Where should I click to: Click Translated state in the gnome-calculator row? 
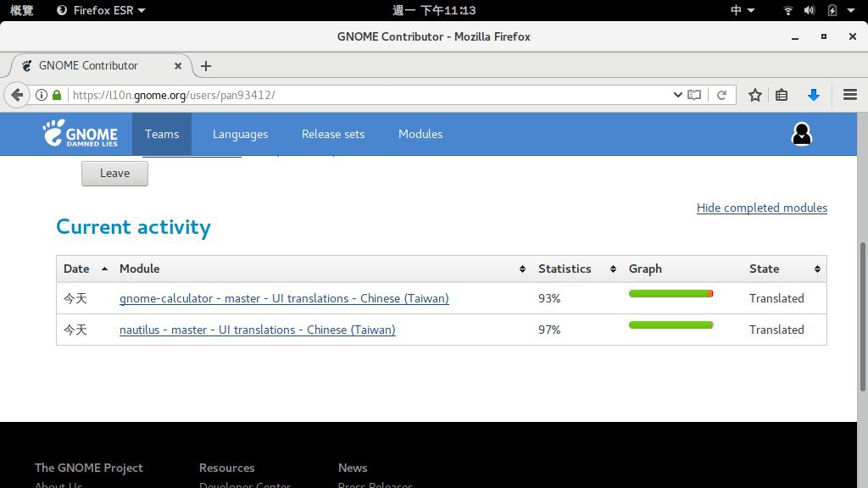point(776,299)
